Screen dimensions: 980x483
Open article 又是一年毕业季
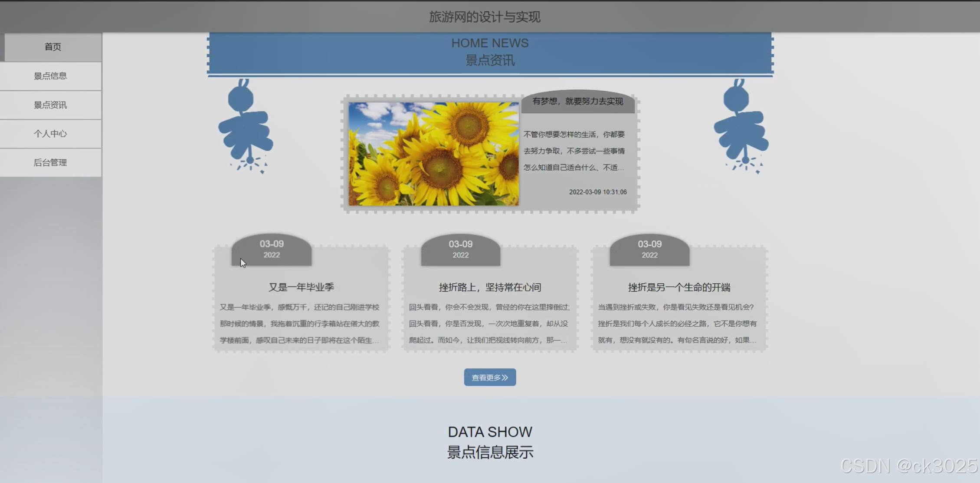(301, 287)
